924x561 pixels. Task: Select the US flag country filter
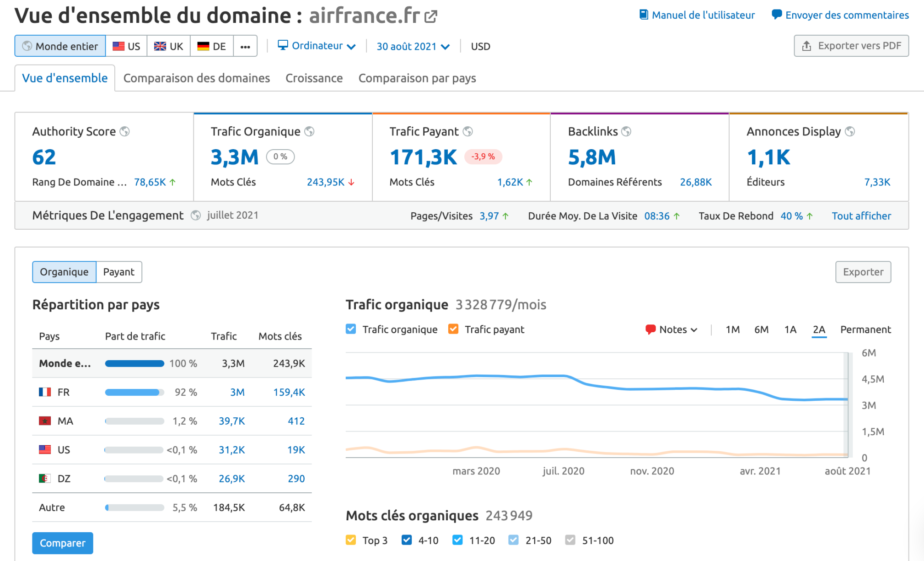126,46
